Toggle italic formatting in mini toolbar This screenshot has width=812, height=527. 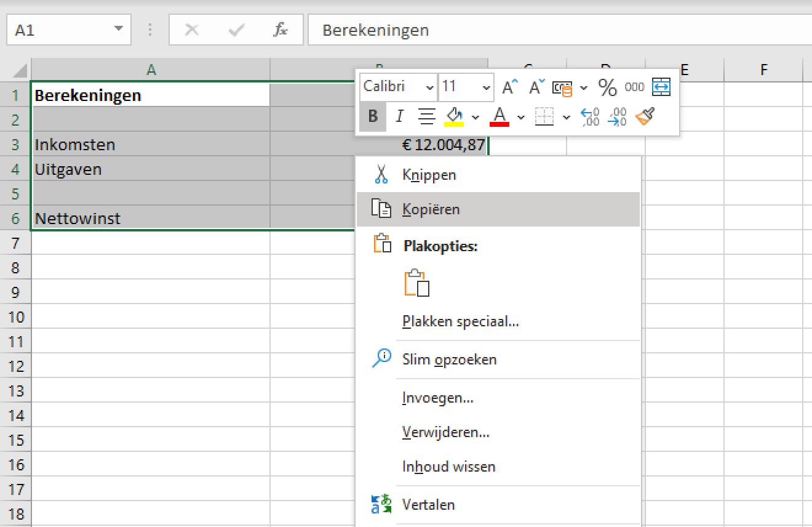[400, 116]
